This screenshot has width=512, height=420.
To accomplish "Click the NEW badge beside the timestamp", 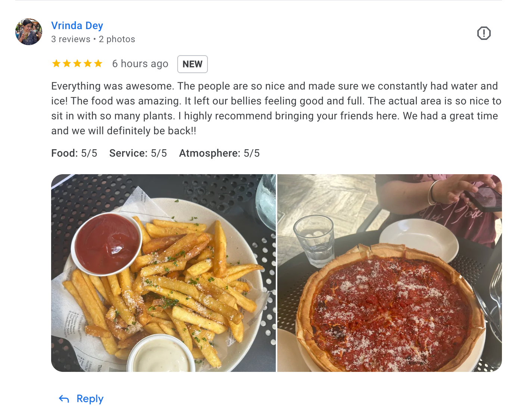I will click(192, 64).
